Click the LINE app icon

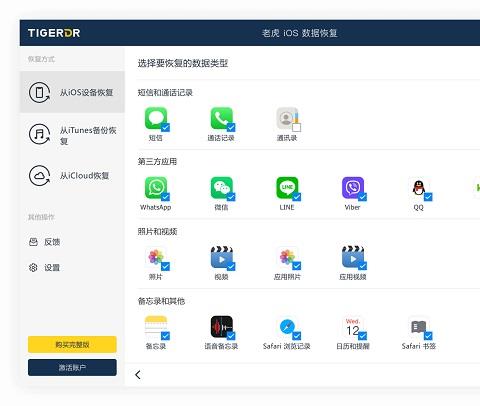point(287,188)
